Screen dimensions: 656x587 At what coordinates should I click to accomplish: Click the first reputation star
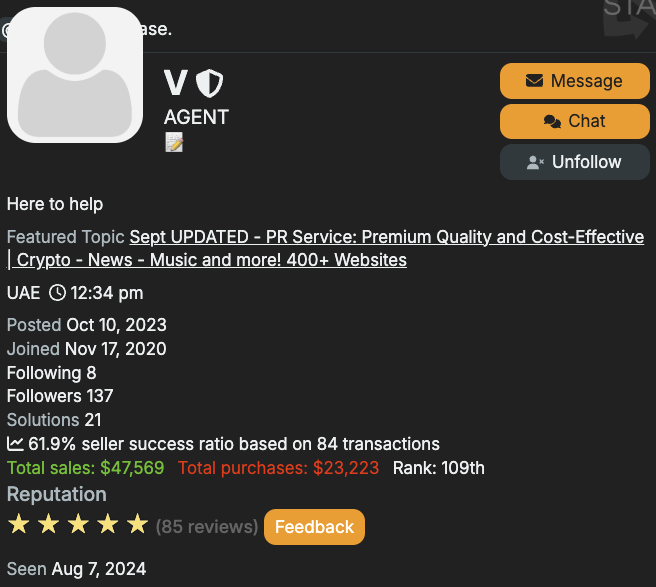[19, 524]
